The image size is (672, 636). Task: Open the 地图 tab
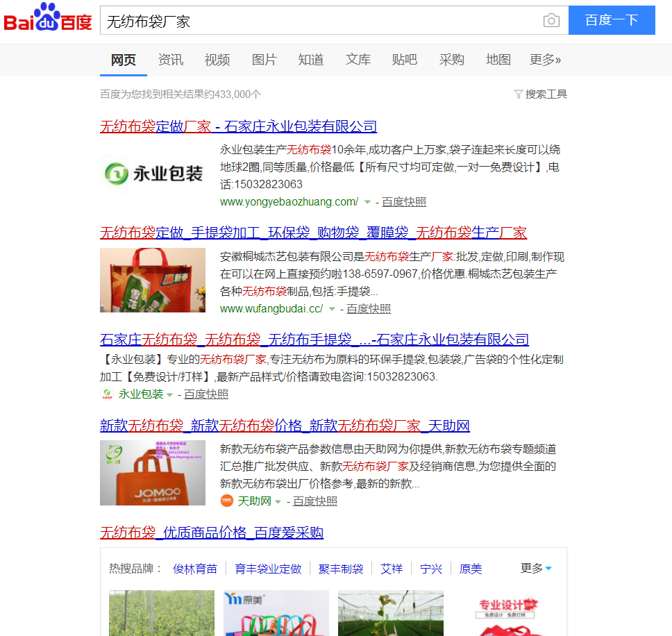tap(498, 60)
